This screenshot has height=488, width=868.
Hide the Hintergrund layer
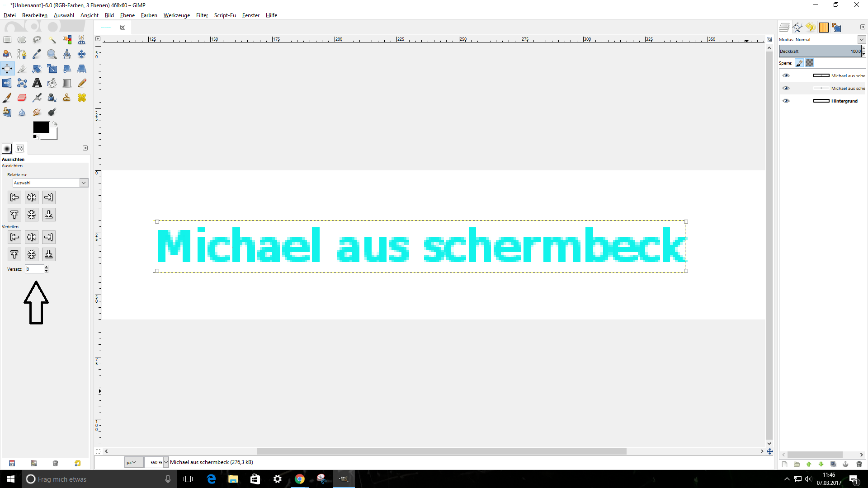click(786, 101)
